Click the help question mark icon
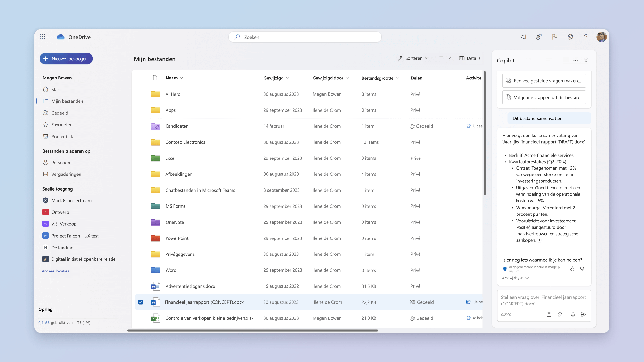644x362 pixels. [x=586, y=37]
